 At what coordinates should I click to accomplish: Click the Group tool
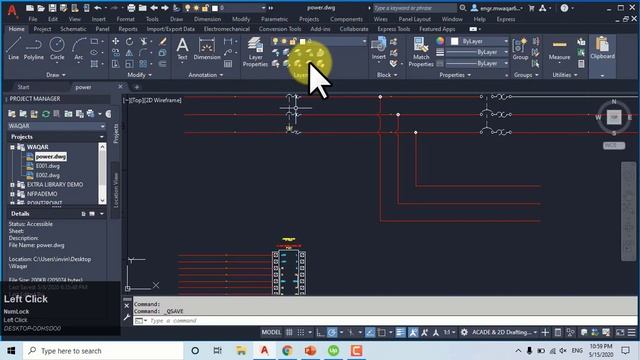click(x=520, y=49)
